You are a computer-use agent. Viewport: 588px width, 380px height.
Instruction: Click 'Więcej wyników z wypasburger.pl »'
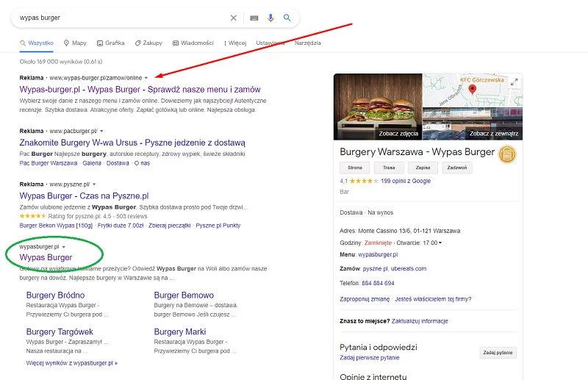pos(72,363)
